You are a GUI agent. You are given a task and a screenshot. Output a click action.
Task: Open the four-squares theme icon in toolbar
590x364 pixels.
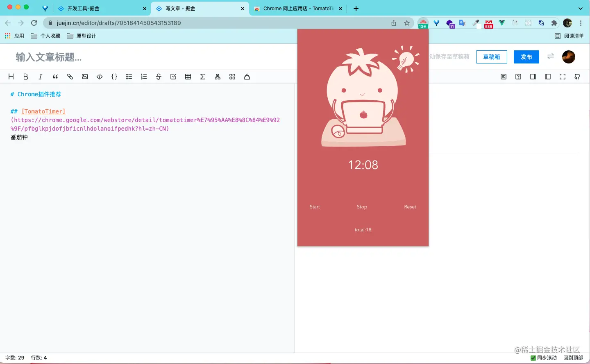(x=232, y=77)
